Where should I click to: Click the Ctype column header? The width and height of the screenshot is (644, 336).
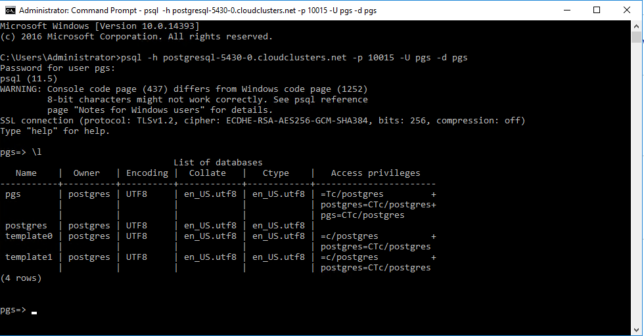(x=276, y=173)
